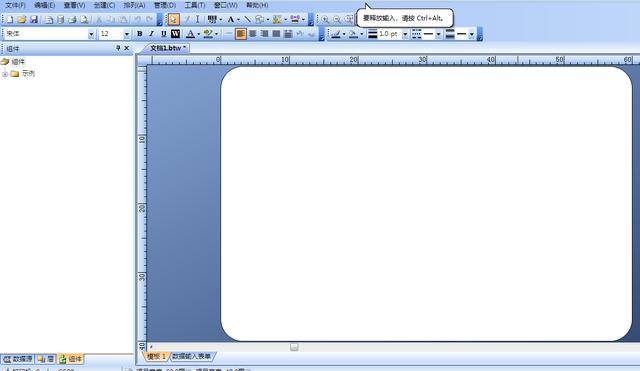Close the 组件 side panel
The height and width of the screenshot is (371, 640).
click(x=127, y=48)
